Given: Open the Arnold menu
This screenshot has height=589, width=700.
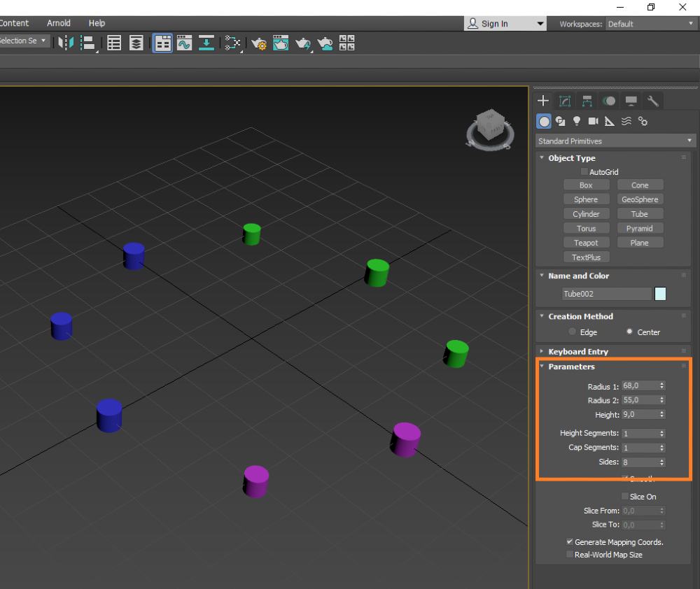Looking at the screenshot, I should 59,23.
